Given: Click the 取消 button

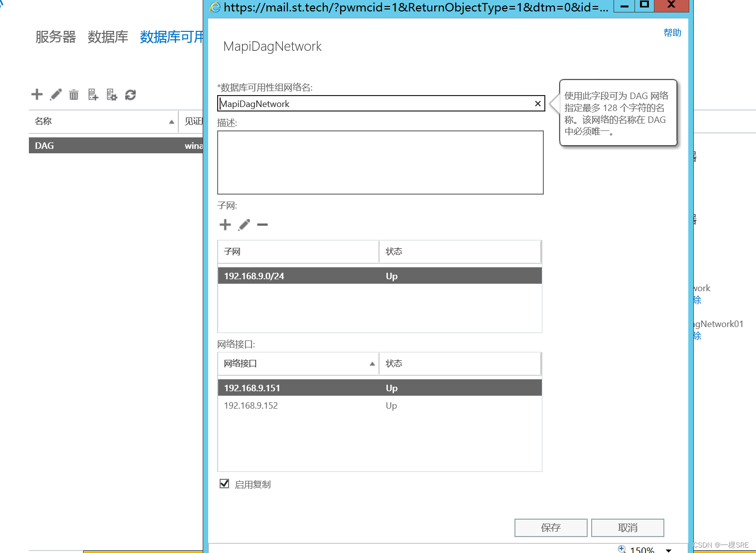Looking at the screenshot, I should (628, 528).
